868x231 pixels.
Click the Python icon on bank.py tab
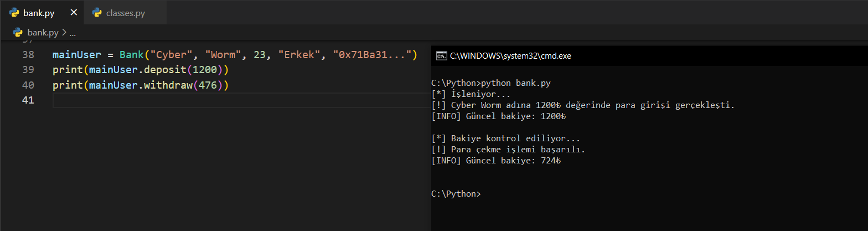[x=14, y=13]
